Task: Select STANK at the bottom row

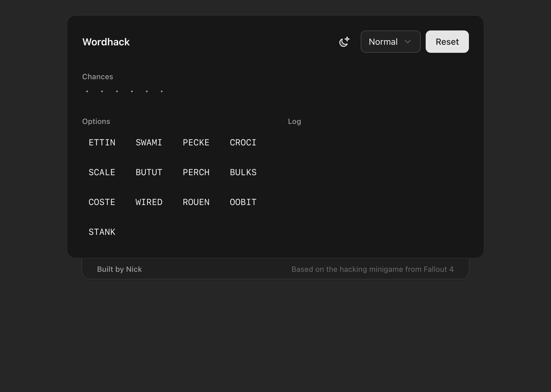Action: click(102, 232)
